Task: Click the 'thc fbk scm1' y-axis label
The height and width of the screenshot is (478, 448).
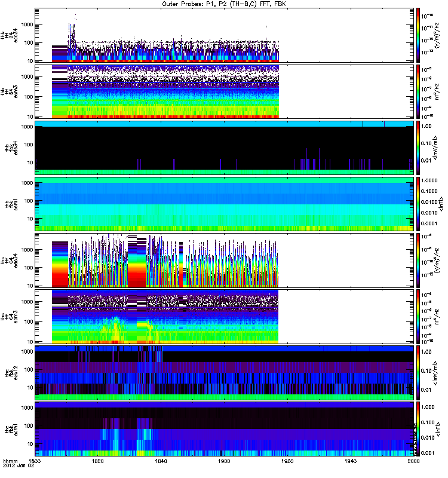Action: [x=11, y=429]
